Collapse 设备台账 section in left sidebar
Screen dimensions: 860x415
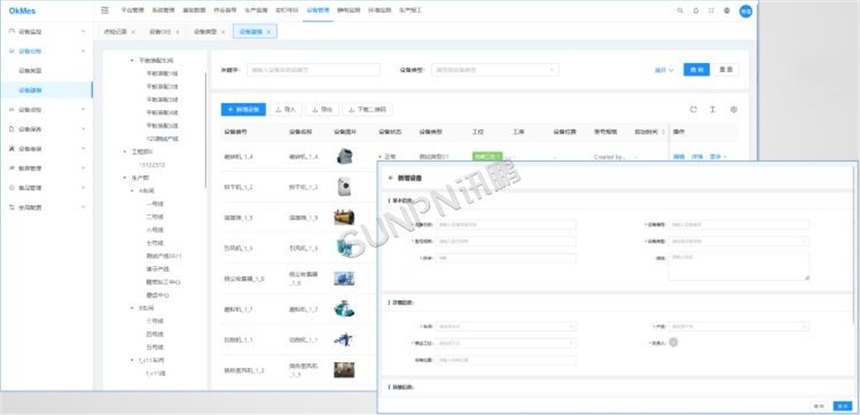click(47, 51)
